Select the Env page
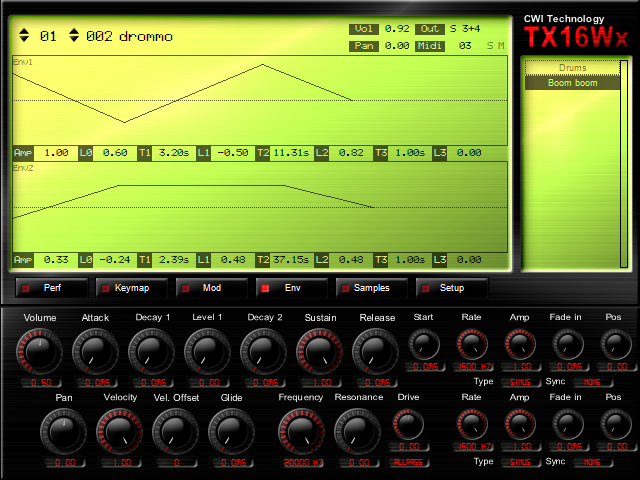This screenshot has width=640, height=480. (x=291, y=288)
